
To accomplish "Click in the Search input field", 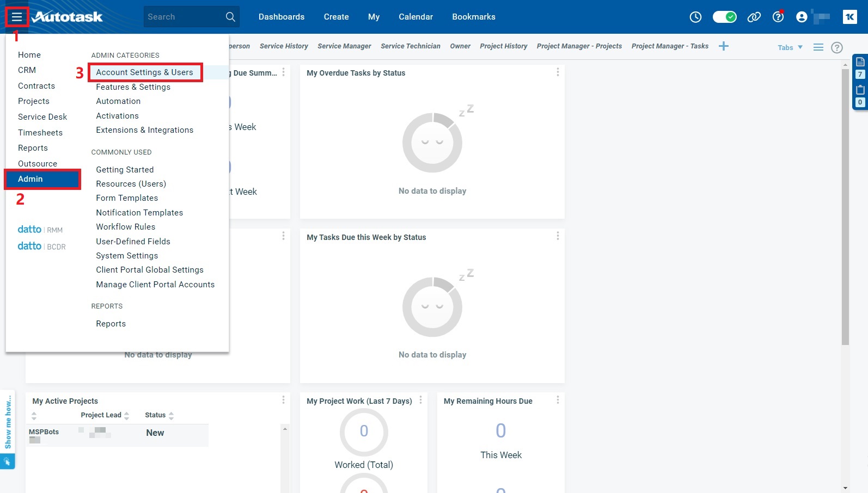I will pyautogui.click(x=182, y=17).
